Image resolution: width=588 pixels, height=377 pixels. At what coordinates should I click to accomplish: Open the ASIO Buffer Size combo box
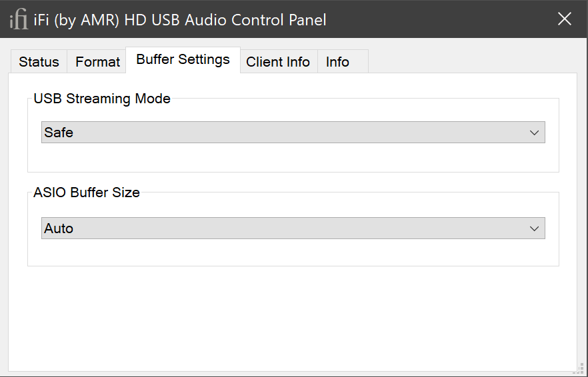click(x=293, y=228)
